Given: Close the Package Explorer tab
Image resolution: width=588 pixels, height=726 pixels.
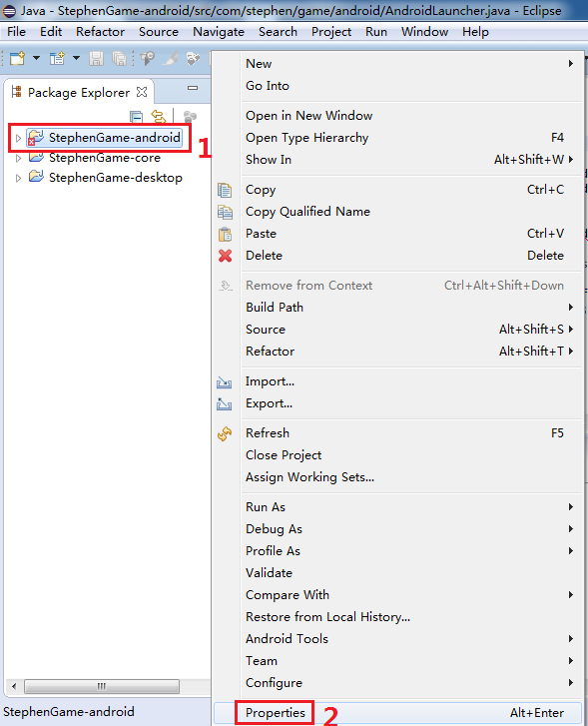Looking at the screenshot, I should click(x=142, y=92).
